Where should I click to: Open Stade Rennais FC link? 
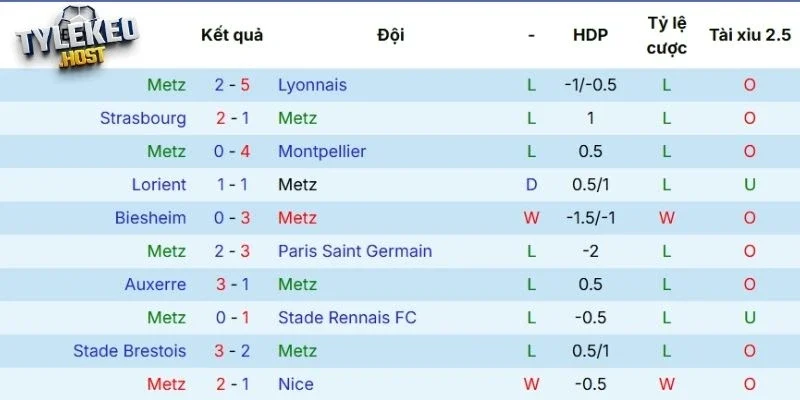[347, 318]
